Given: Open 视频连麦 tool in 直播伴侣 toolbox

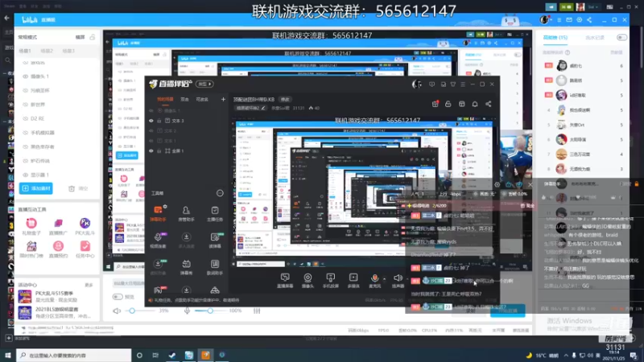Looking at the screenshot, I should [158, 241].
